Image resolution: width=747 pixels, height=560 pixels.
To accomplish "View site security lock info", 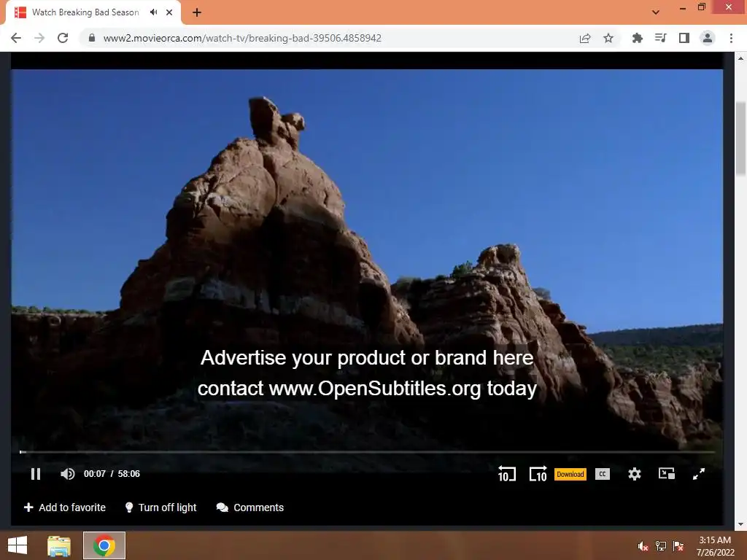I will coord(92,38).
